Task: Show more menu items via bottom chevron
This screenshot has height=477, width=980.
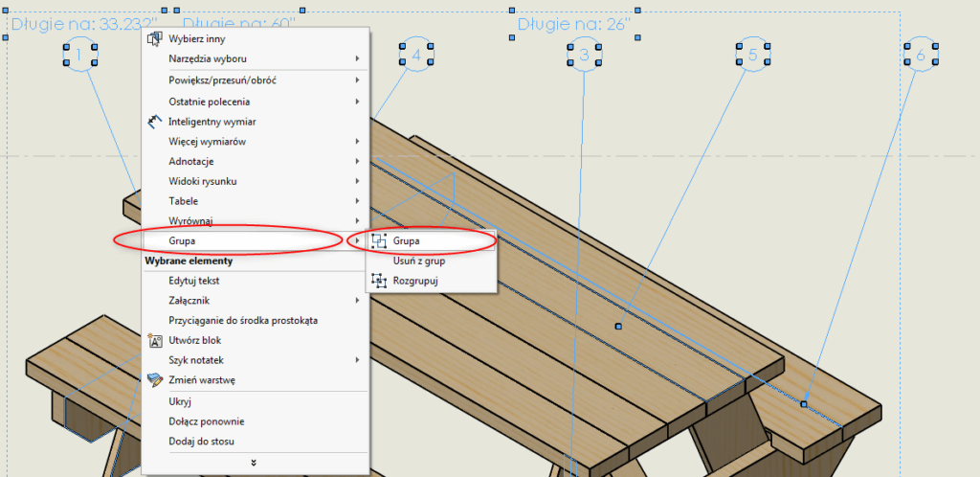Action: [x=253, y=463]
